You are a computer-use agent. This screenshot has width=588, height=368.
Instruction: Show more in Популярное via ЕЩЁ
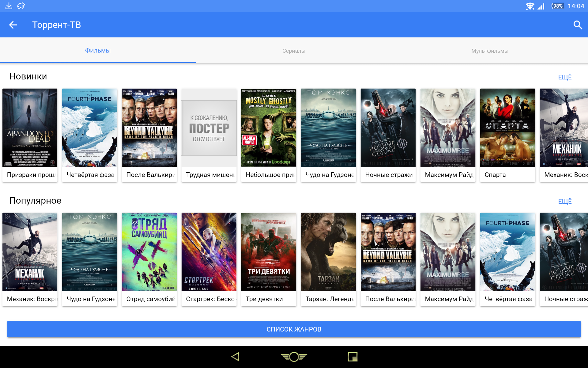[565, 201]
